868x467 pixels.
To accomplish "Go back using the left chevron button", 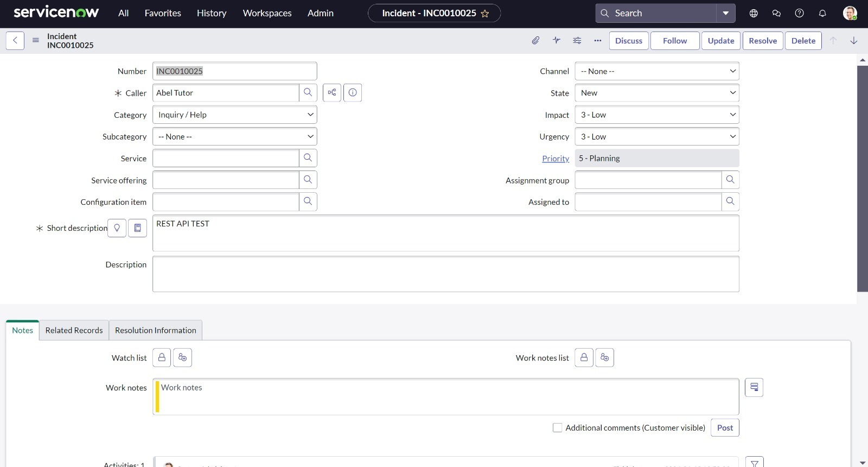I will pyautogui.click(x=15, y=41).
